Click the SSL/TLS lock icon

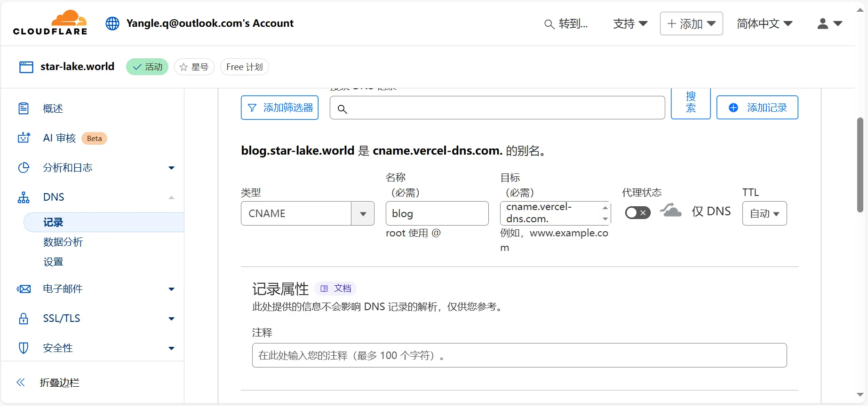[24, 319]
